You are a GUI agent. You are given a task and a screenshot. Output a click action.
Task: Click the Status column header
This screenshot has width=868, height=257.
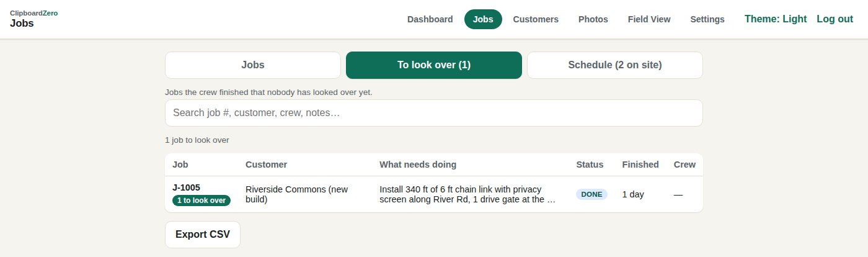[590, 165]
